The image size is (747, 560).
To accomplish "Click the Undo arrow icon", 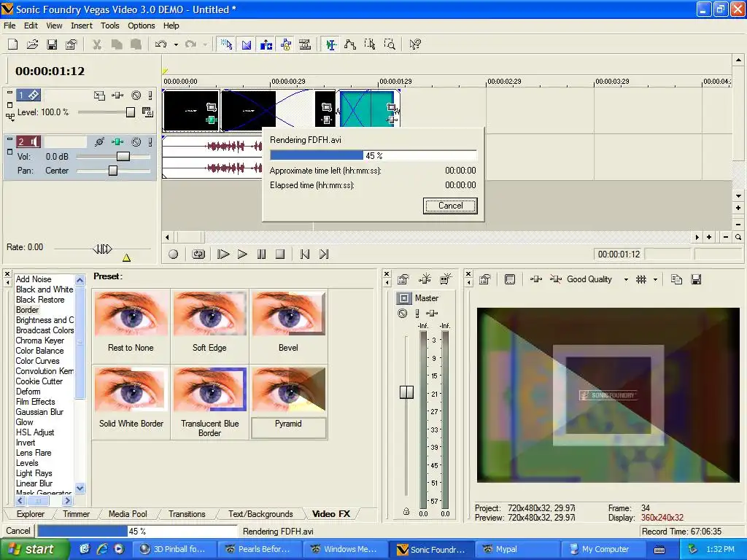I will pyautogui.click(x=161, y=44).
